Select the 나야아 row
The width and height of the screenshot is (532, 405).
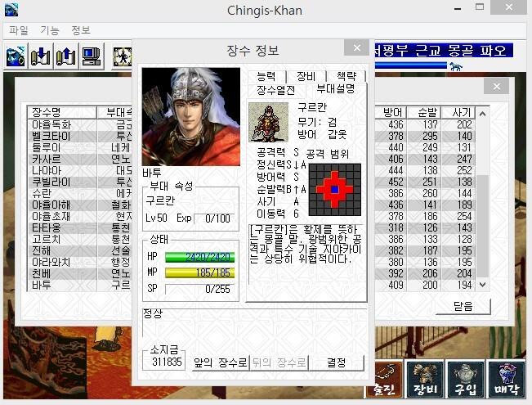click(80, 170)
